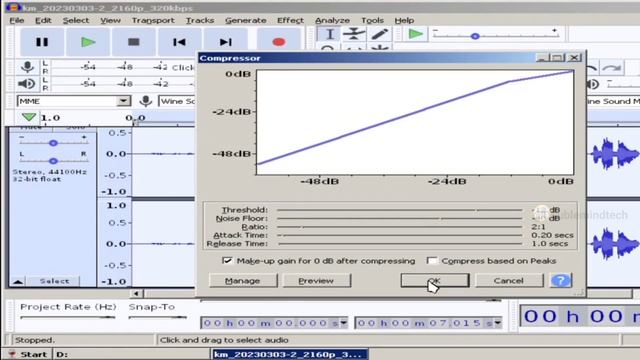Click the km_20230303 taskbar window entry
Image resolution: width=640 pixels, height=360 pixels.
[289, 354]
